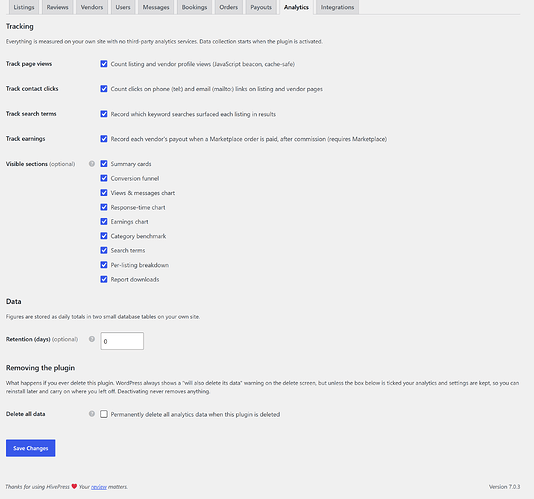The width and height of the screenshot is (534, 499).
Task: Uncheck Category benchmark section
Action: coord(104,236)
